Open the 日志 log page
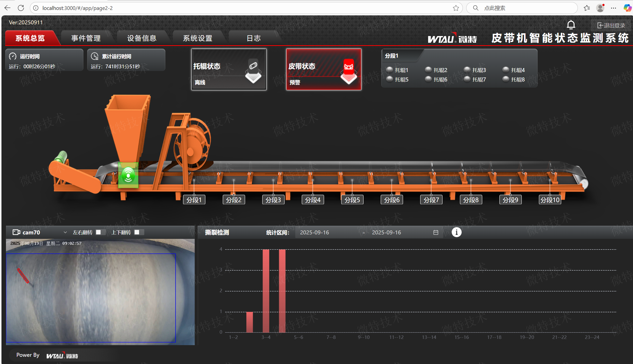 (254, 38)
